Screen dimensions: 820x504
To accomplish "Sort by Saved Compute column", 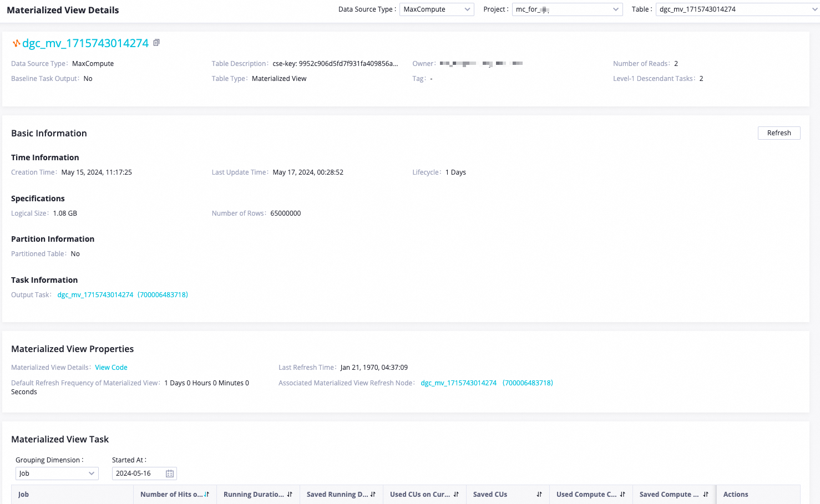I will click(x=706, y=495).
